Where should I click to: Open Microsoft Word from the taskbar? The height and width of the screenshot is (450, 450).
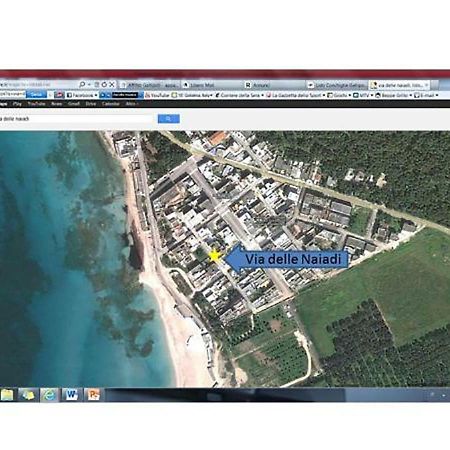click(x=72, y=395)
